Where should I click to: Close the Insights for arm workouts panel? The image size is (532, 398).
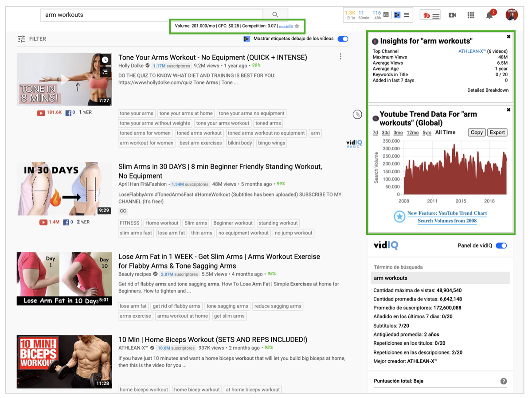509,36
